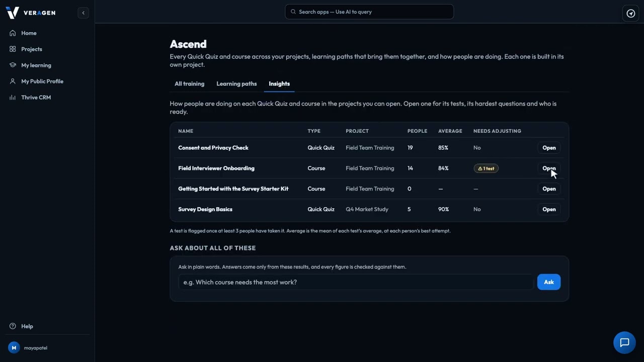Click the 1 test warning badge
The image size is (644, 362).
point(486,168)
